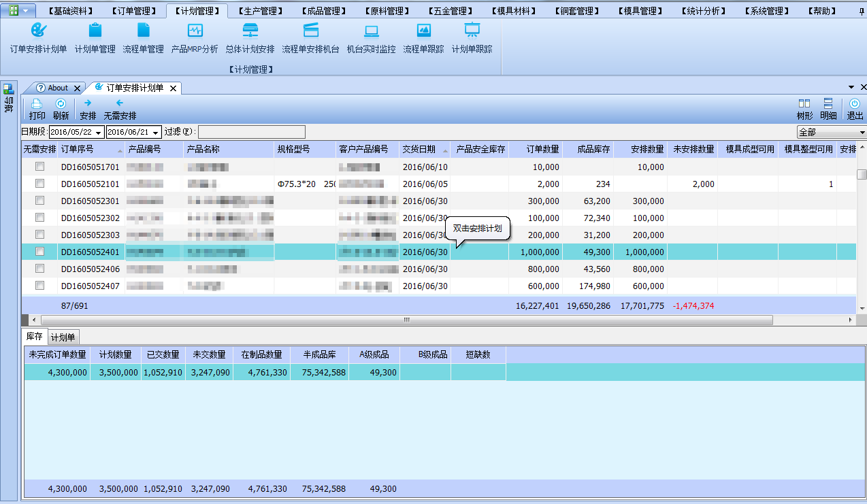Open the 全部 filter combo box
Viewport: 867px width, 504px height.
862,133
